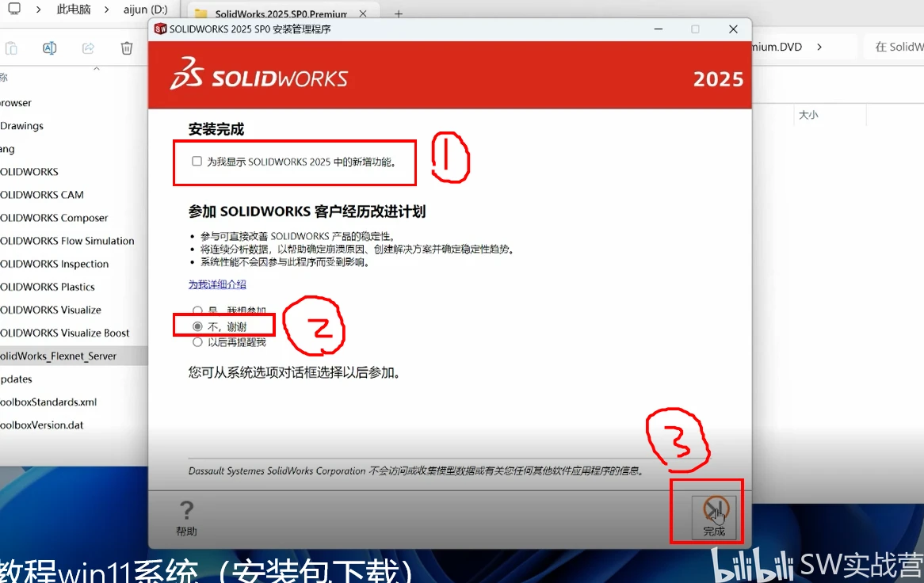The image size is (924, 583).
Task: Close the SOLIDWORKS installation manager window
Action: click(733, 29)
